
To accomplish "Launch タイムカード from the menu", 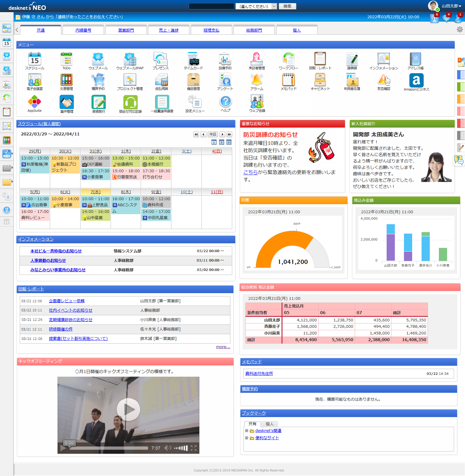I will click(x=193, y=59).
